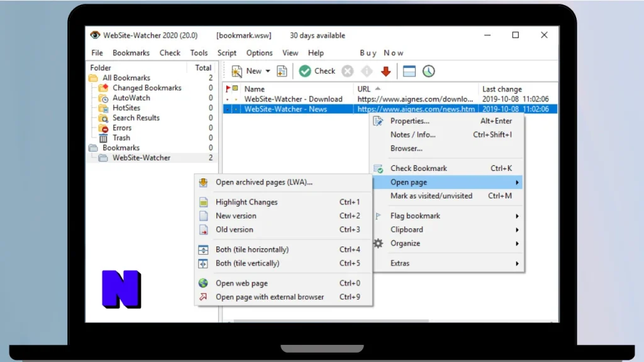Click the Old version page icon
Image resolution: width=644 pixels, height=362 pixels.
pyautogui.click(x=203, y=230)
